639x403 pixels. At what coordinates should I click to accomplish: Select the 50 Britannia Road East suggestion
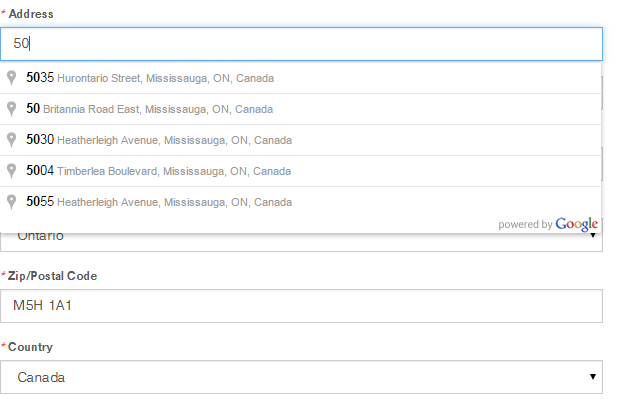(x=150, y=109)
